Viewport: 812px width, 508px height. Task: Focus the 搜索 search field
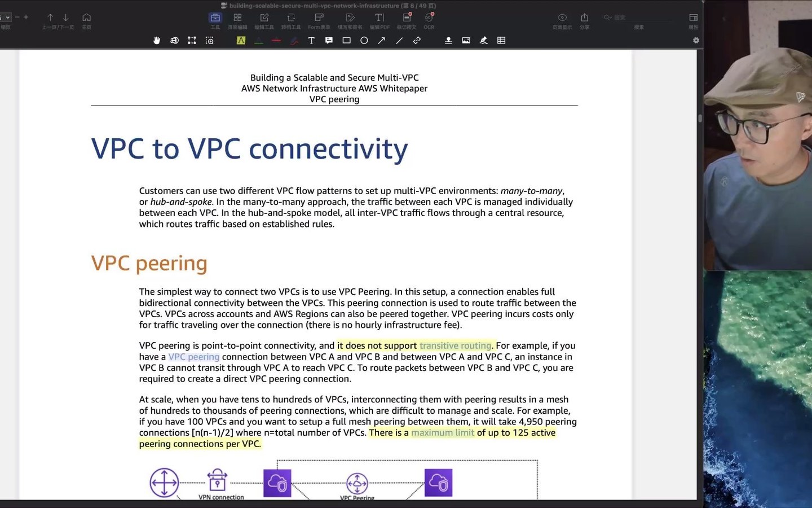click(x=639, y=17)
